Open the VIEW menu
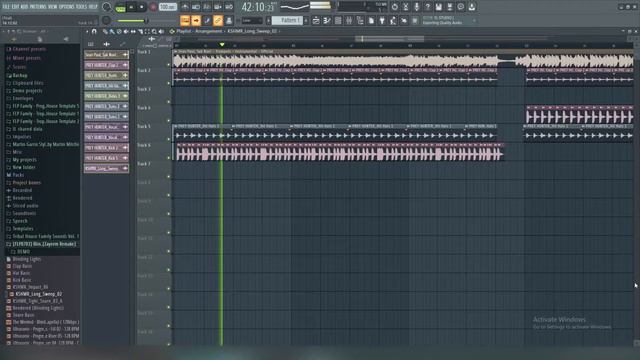Screen dimensions: 640x360 [x=53, y=7]
